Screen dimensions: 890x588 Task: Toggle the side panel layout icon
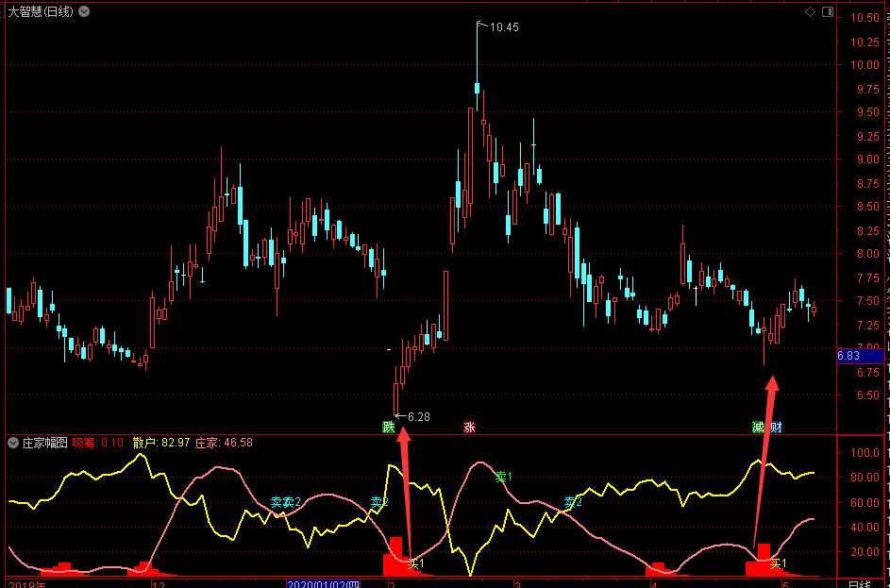click(827, 12)
